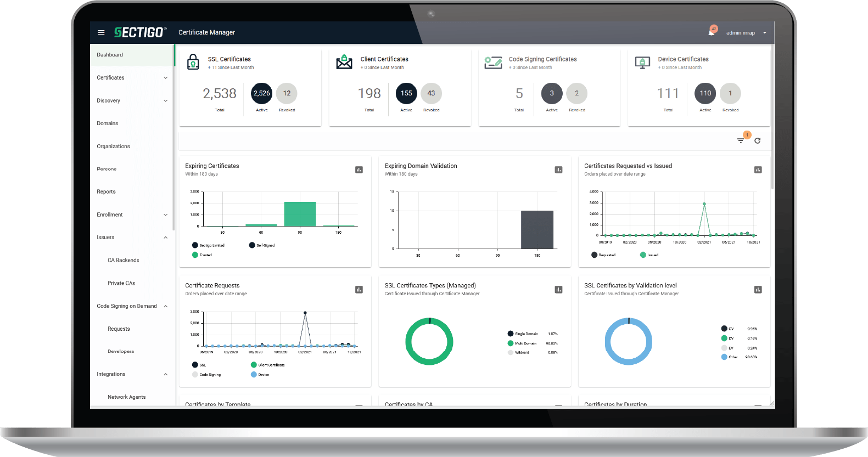This screenshot has width=868, height=457.
Task: Open the hamburger navigation menu
Action: tap(101, 32)
